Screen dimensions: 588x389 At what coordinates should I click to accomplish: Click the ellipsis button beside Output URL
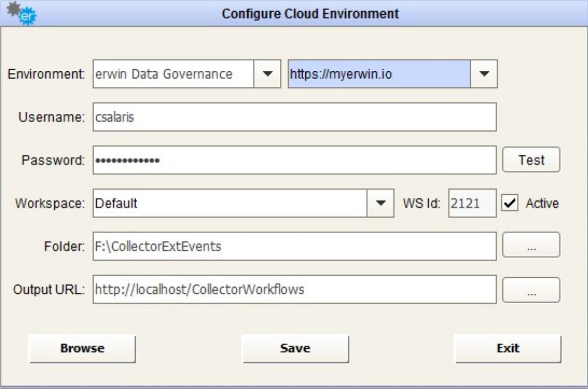(531, 289)
